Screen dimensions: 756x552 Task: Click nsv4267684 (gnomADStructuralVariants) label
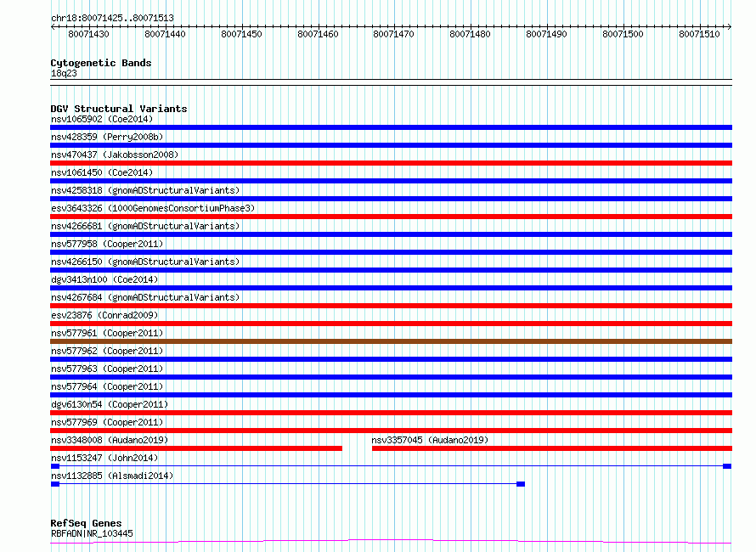[145, 297]
